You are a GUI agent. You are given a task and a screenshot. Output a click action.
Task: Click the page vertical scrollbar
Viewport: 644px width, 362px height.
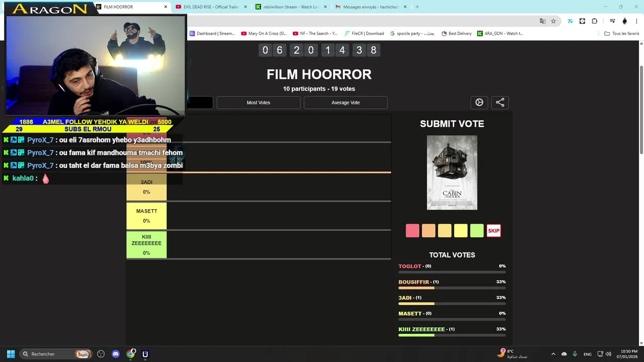(x=641, y=110)
